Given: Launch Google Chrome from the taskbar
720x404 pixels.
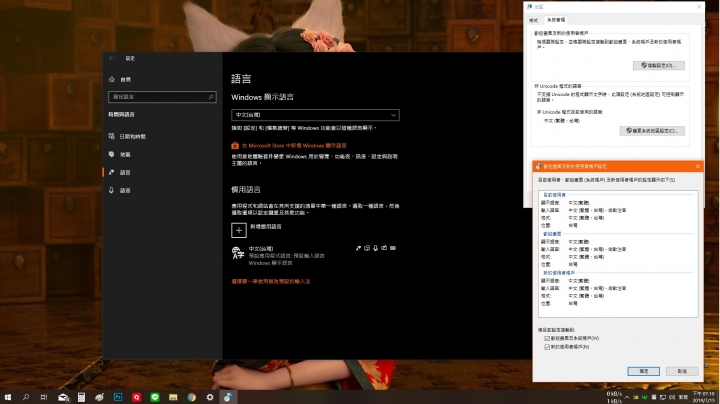Looking at the screenshot, I should (x=191, y=397).
